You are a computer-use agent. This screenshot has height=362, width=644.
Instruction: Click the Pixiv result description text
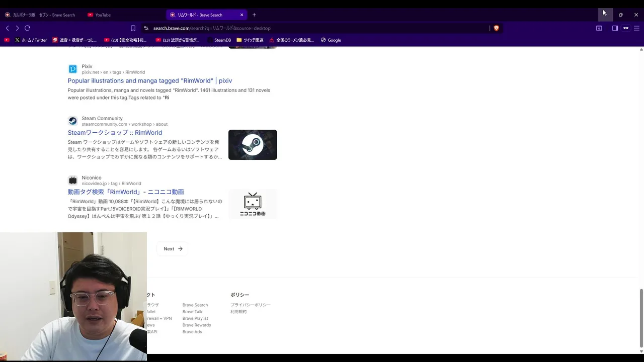(x=169, y=94)
